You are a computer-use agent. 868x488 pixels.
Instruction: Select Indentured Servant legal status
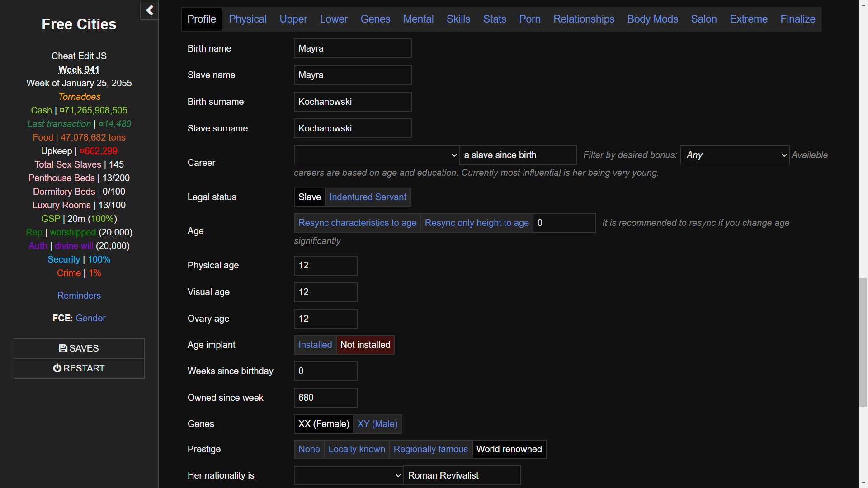368,197
